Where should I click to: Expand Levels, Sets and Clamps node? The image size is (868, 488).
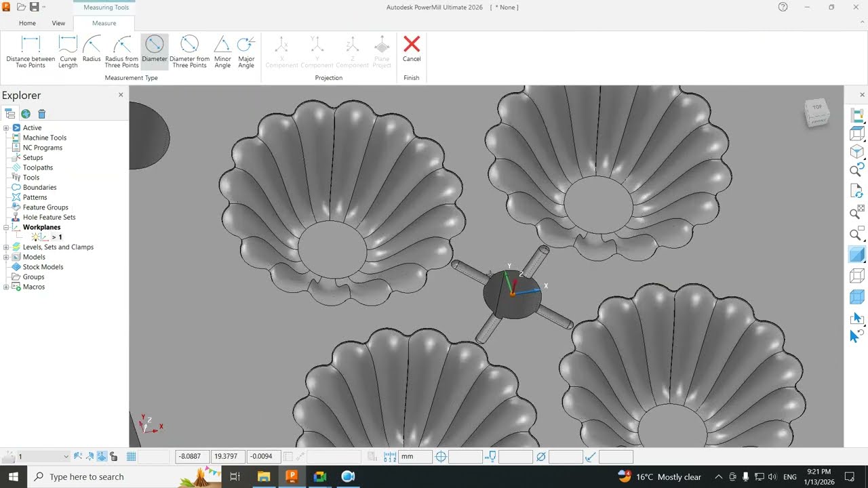6,247
